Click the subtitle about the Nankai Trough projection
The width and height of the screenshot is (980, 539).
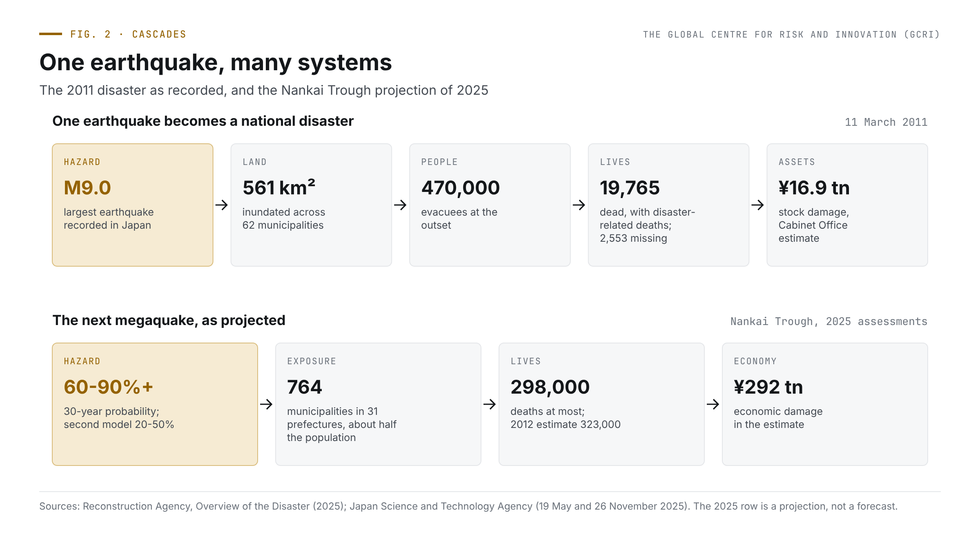[x=264, y=90]
